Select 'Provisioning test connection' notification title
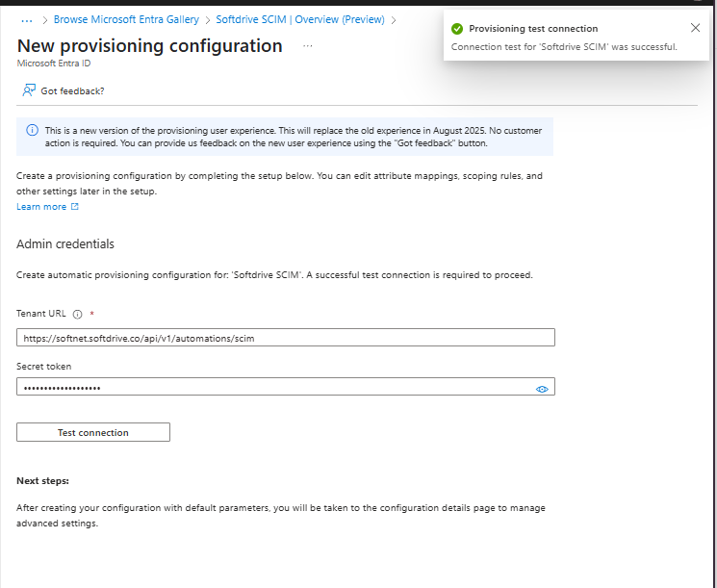Viewport: 717px width, 588px height. (533, 28)
